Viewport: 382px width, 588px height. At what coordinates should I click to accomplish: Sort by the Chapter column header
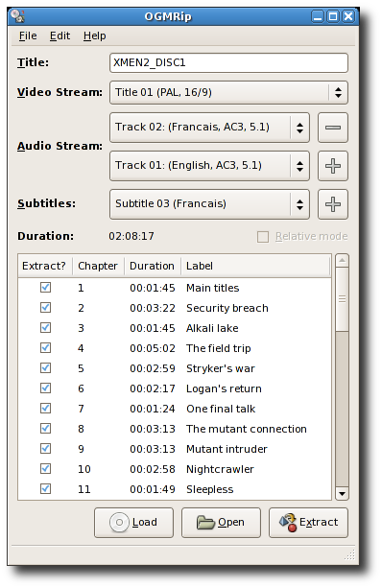(98, 266)
